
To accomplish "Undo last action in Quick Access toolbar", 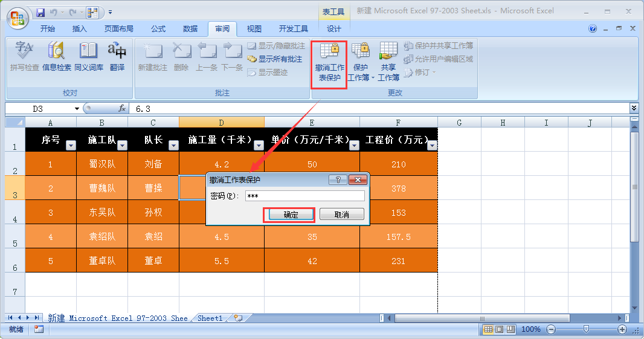I will click(53, 12).
